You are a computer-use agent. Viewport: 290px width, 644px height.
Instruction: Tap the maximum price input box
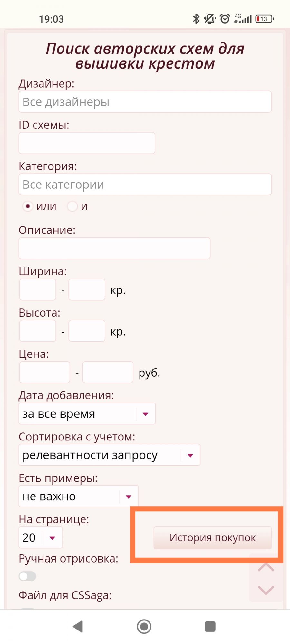point(108,372)
